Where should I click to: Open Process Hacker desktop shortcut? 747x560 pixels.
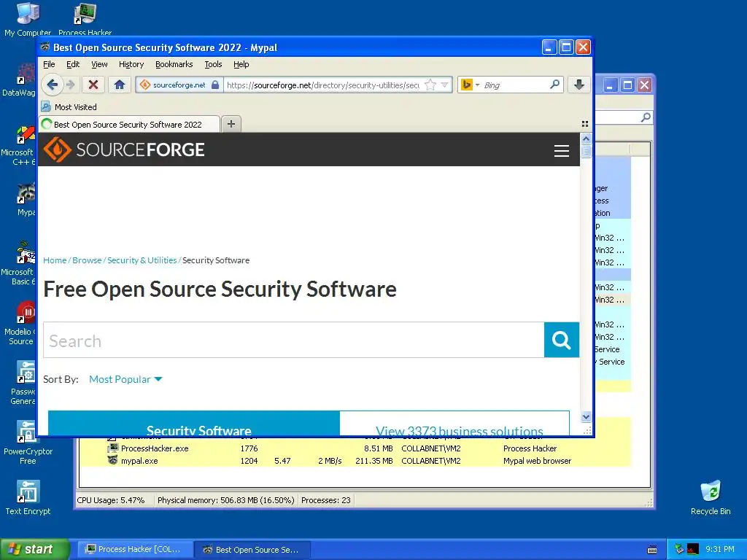85,19
